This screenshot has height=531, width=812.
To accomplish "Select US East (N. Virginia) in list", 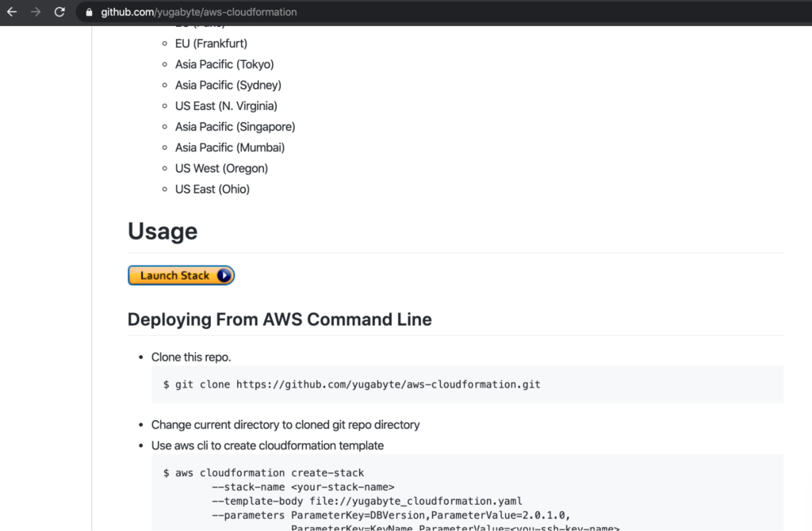I will (226, 105).
